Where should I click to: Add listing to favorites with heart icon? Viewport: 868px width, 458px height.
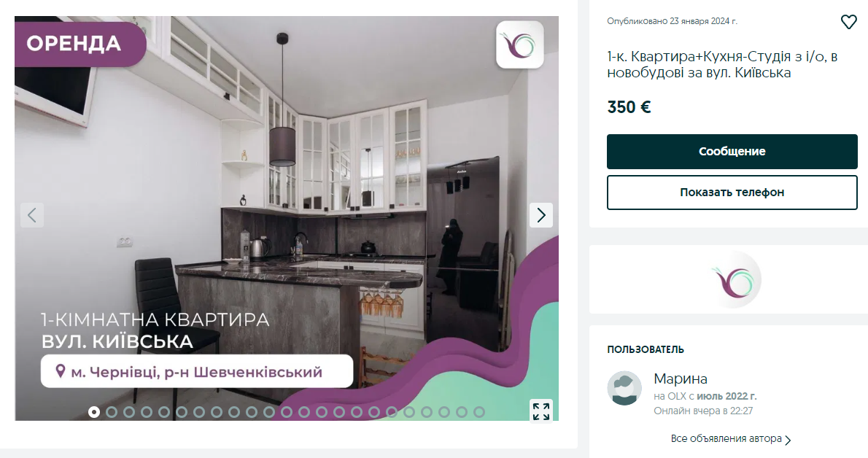pos(848,22)
